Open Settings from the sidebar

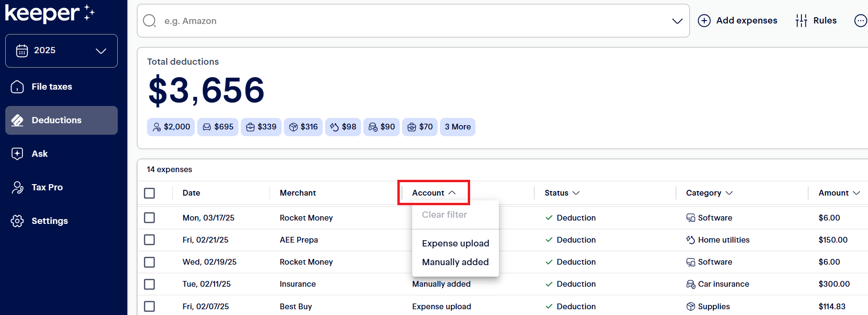[49, 221]
